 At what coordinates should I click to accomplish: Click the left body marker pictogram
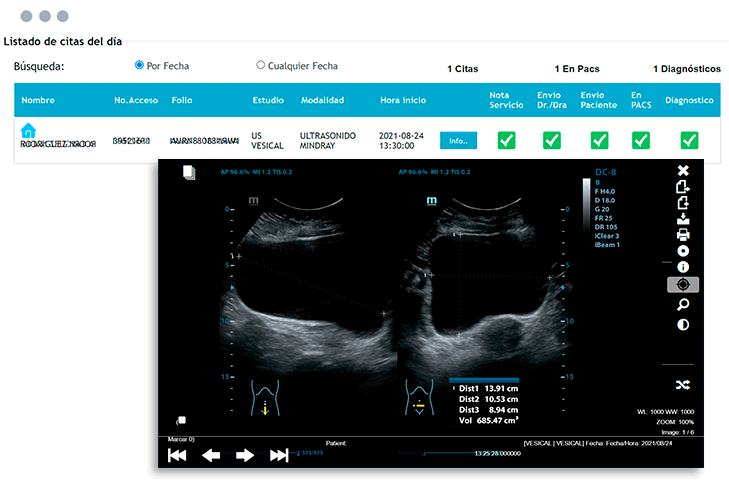[265, 398]
